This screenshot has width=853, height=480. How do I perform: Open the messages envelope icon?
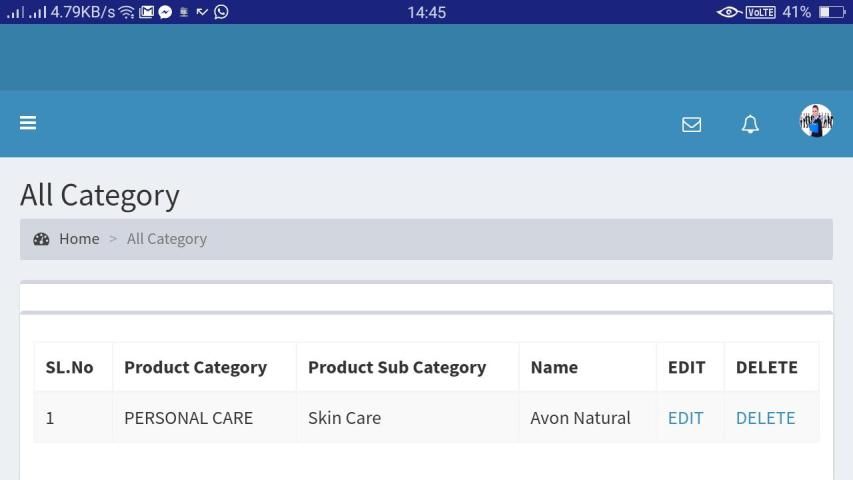tap(691, 124)
